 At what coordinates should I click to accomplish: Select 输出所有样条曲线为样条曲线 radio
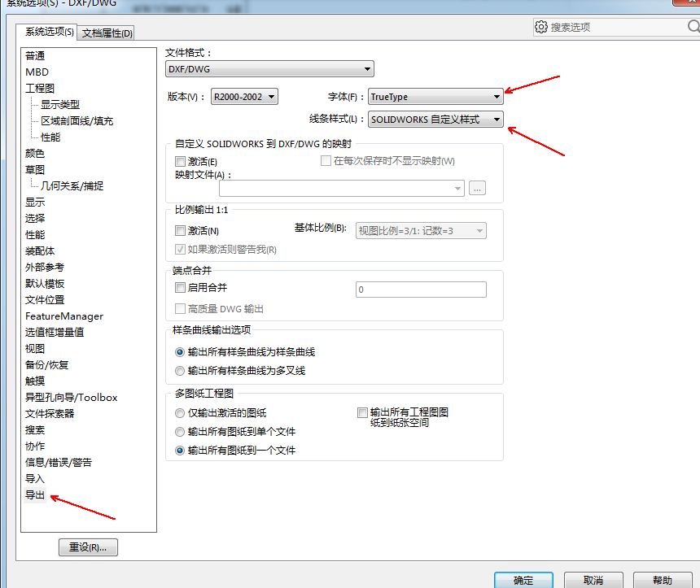coord(179,352)
